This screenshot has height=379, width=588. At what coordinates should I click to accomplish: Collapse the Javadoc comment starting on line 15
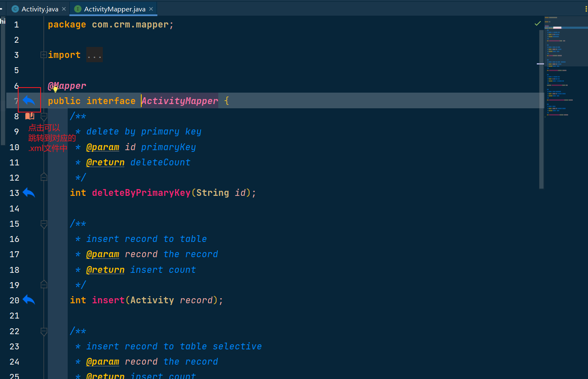[44, 224]
